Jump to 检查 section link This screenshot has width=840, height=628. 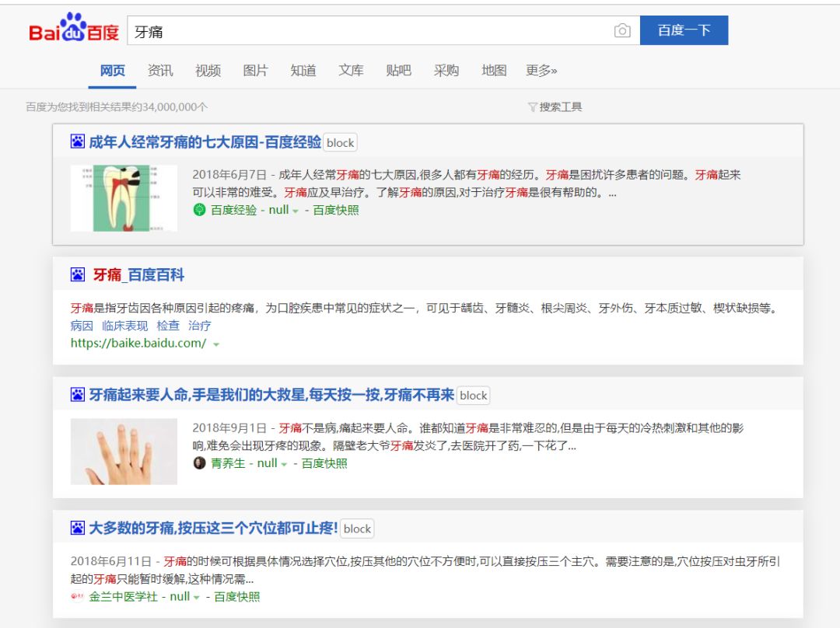(168, 326)
